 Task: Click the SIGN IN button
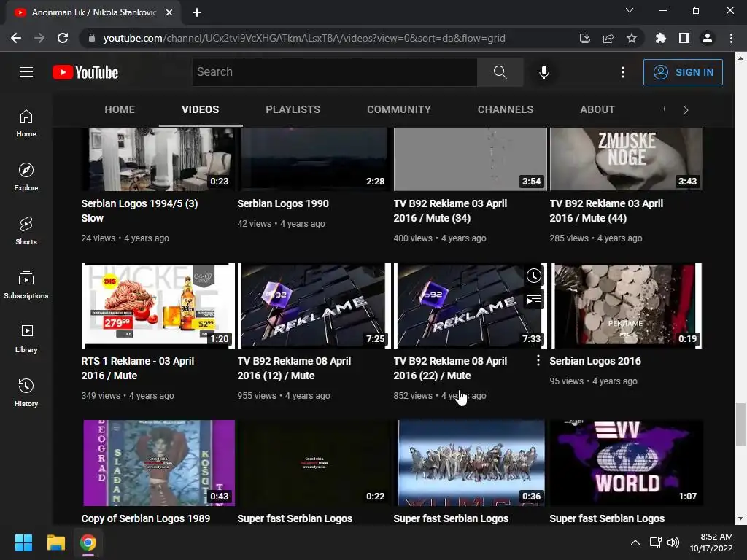click(683, 72)
